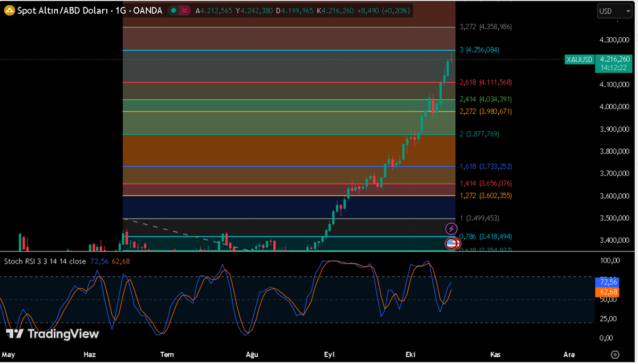638x364 pixels.
Task: Click the 0,00 oscillator scale label
Action: 607,338
